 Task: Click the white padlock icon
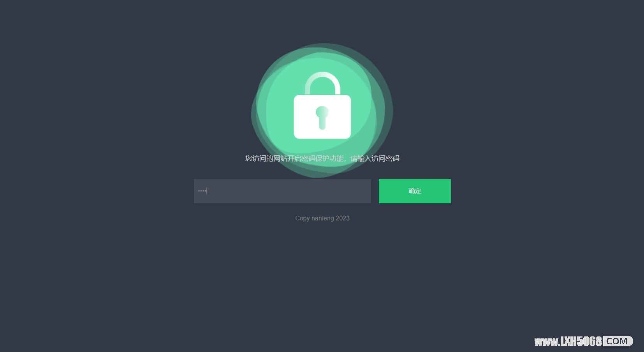tap(322, 105)
